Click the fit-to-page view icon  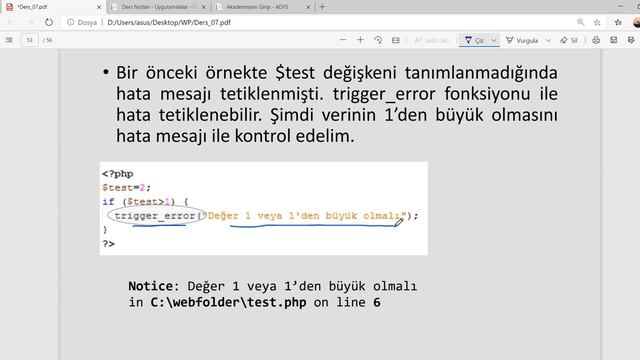click(396, 40)
